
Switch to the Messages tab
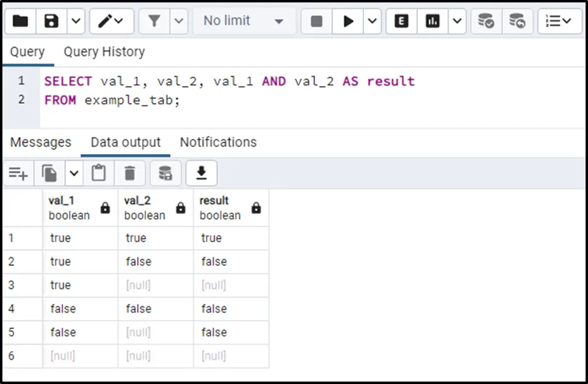pyautogui.click(x=40, y=142)
